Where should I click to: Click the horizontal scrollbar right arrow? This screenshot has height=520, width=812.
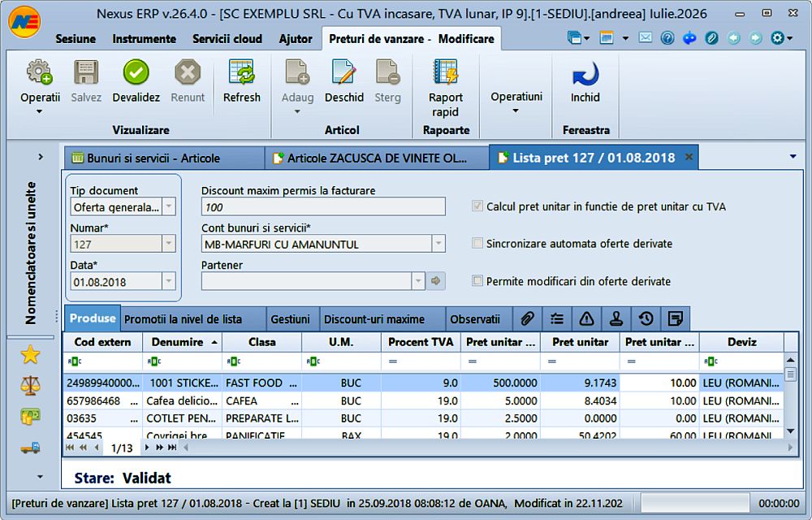[x=790, y=448]
